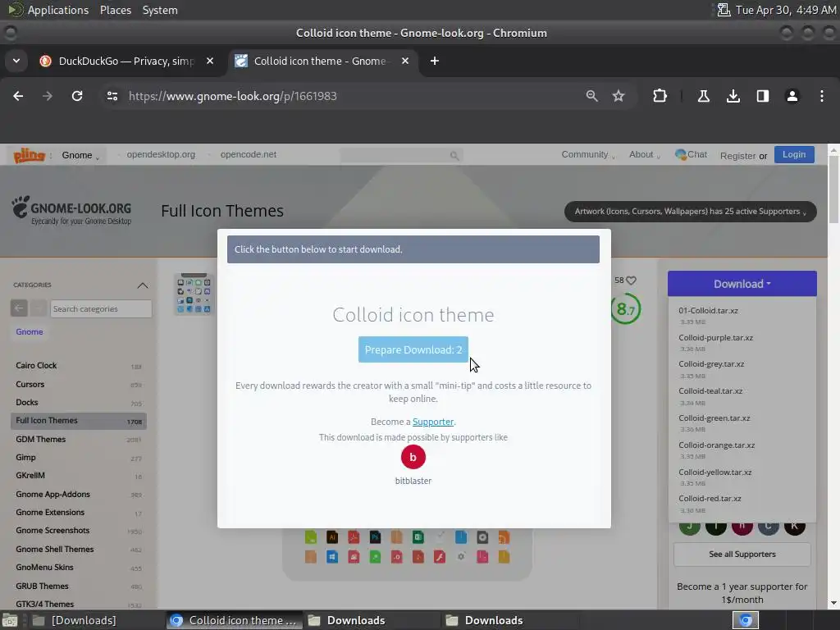Screen dimensions: 840x630
Task: Click See all Supporters button
Action: (x=742, y=555)
